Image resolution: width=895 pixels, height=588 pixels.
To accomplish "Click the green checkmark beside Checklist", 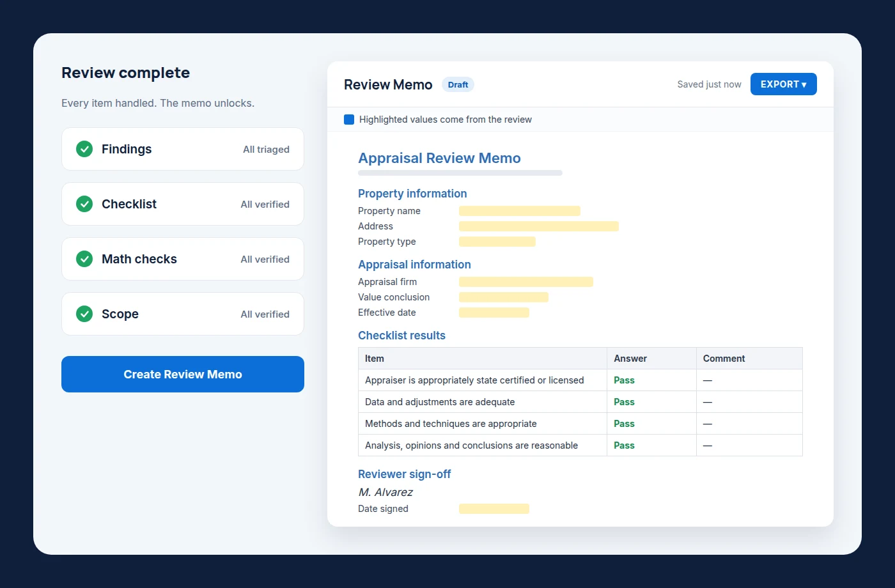I will pyautogui.click(x=84, y=204).
